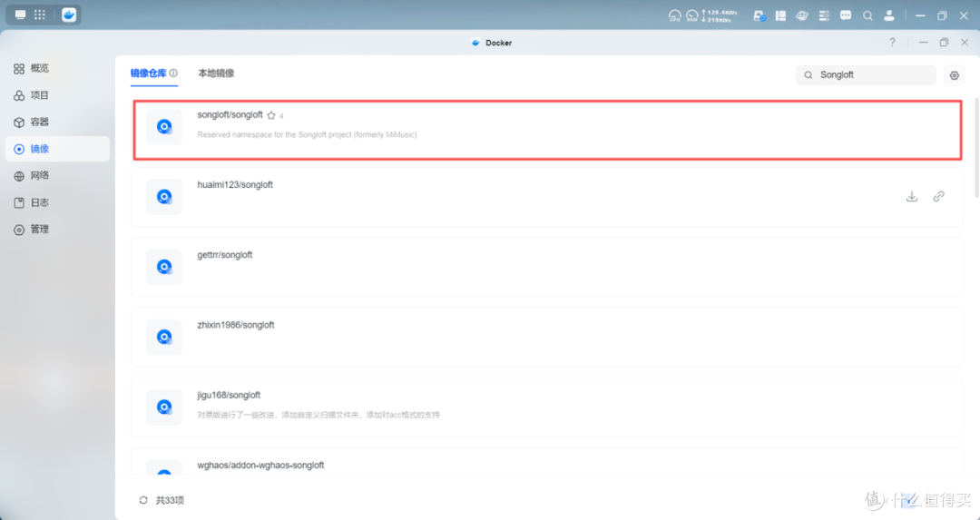
Task: Open the layout panel tray icon
Action: pyautogui.click(x=780, y=15)
